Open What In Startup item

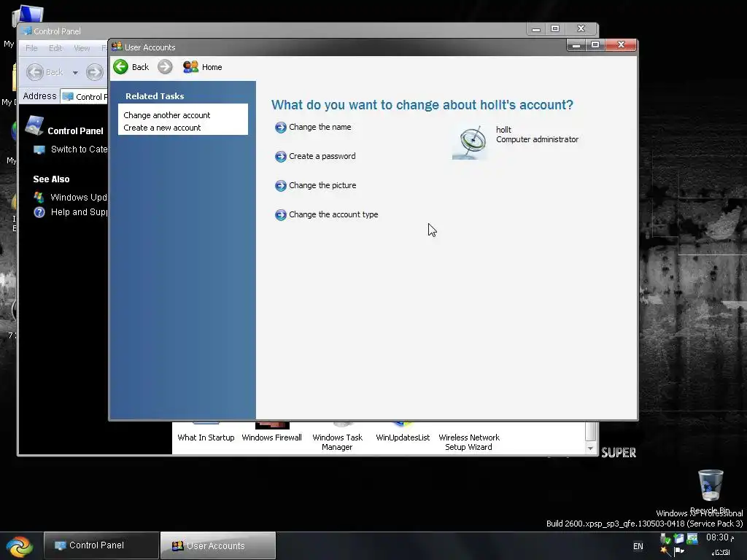[x=206, y=437]
